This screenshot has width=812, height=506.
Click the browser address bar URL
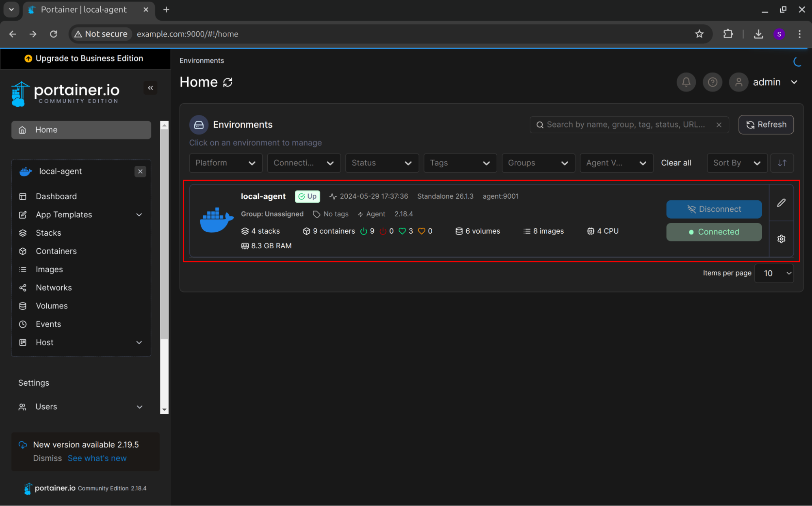(x=187, y=34)
